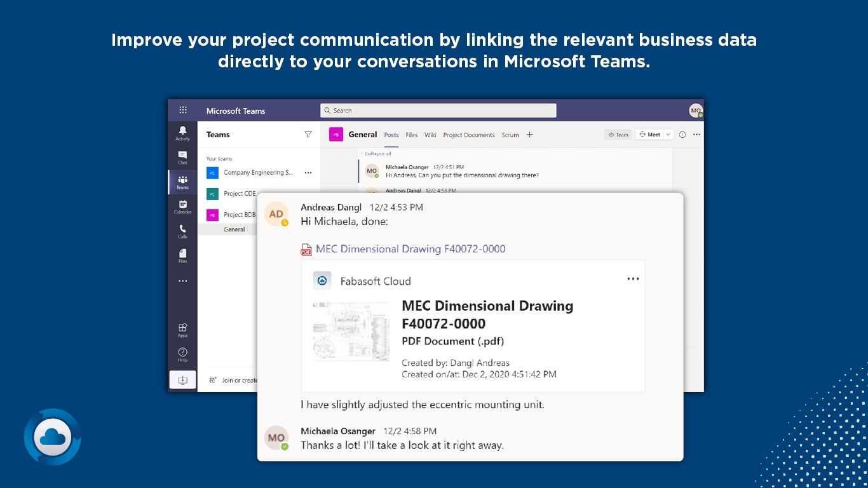This screenshot has height=488, width=868.
Task: Click the "General" channel header title
Action: pyautogui.click(x=363, y=135)
